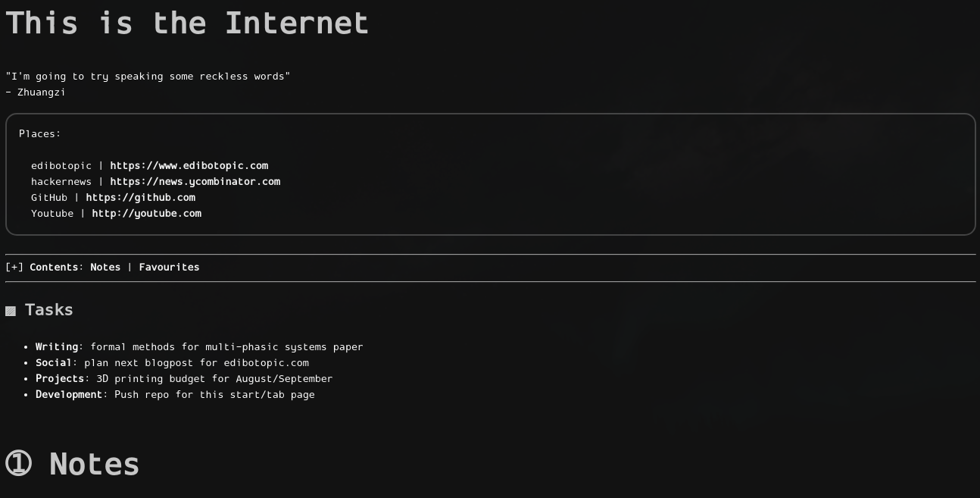Click the Projects 3D printing budget item

(x=184, y=378)
